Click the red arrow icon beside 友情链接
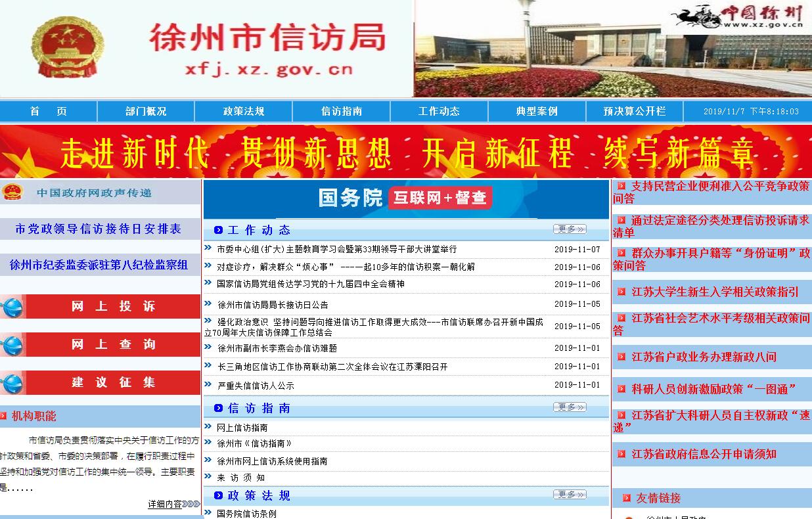This screenshot has width=812, height=519. pyautogui.click(x=626, y=498)
